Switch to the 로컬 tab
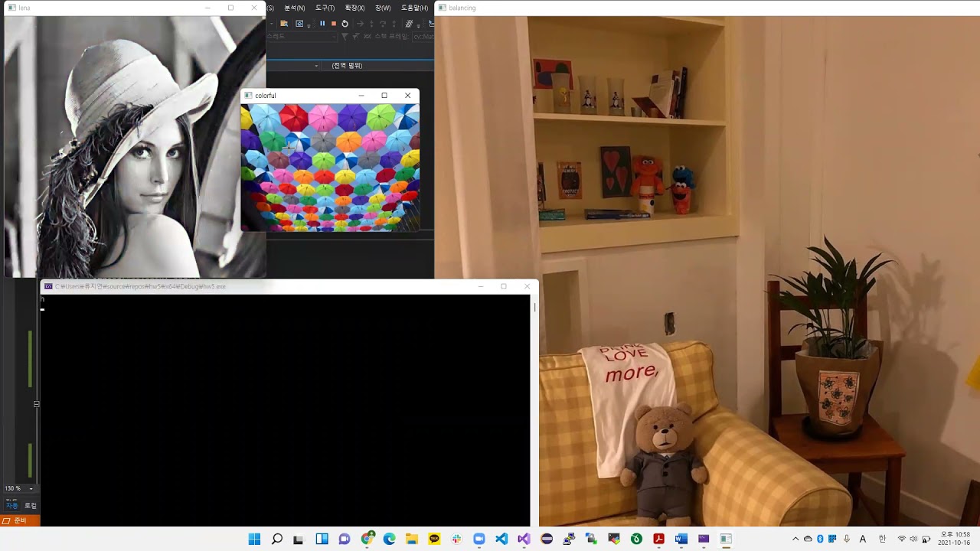Screen dimensions: 980x551 point(31,506)
